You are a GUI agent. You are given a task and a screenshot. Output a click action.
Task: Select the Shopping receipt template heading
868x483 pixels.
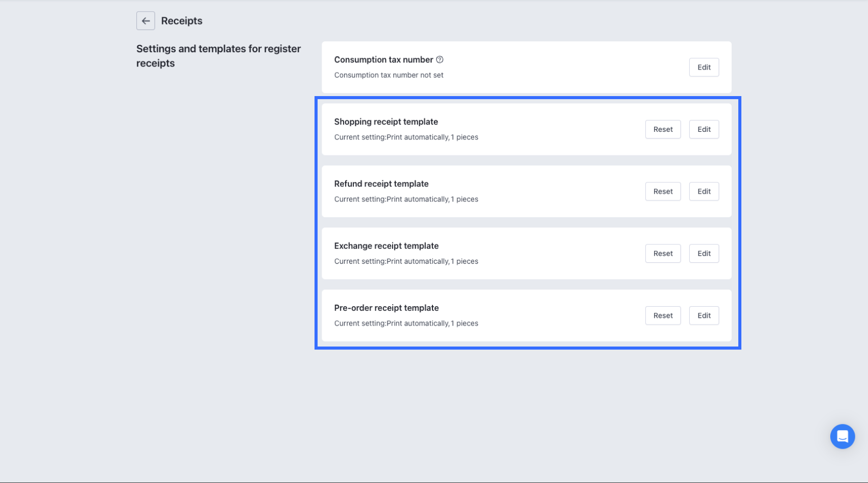[386, 122]
